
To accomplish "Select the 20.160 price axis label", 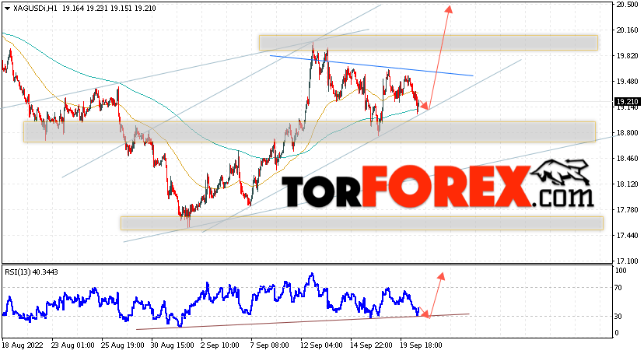I will [x=627, y=30].
